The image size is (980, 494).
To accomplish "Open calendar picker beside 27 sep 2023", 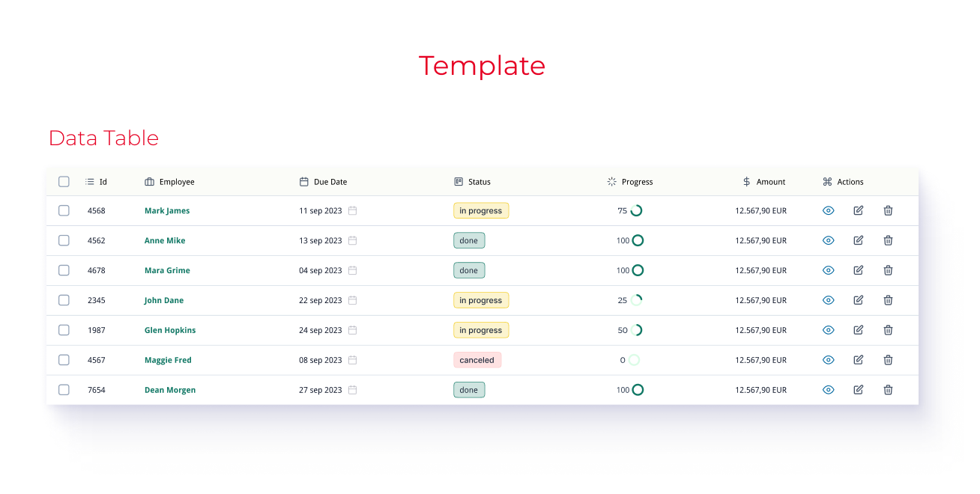I will click(352, 390).
